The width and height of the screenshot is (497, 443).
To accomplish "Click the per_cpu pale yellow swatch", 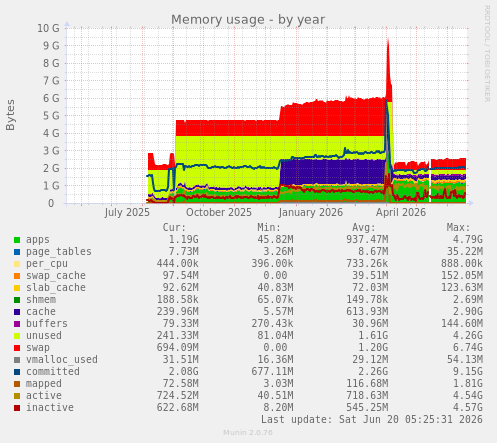I will point(17,264).
